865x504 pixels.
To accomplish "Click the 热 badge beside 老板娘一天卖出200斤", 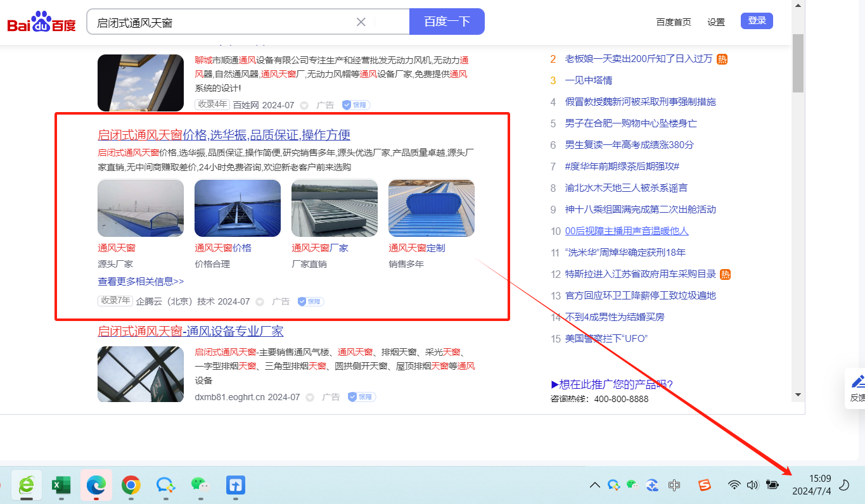I will pos(722,59).
